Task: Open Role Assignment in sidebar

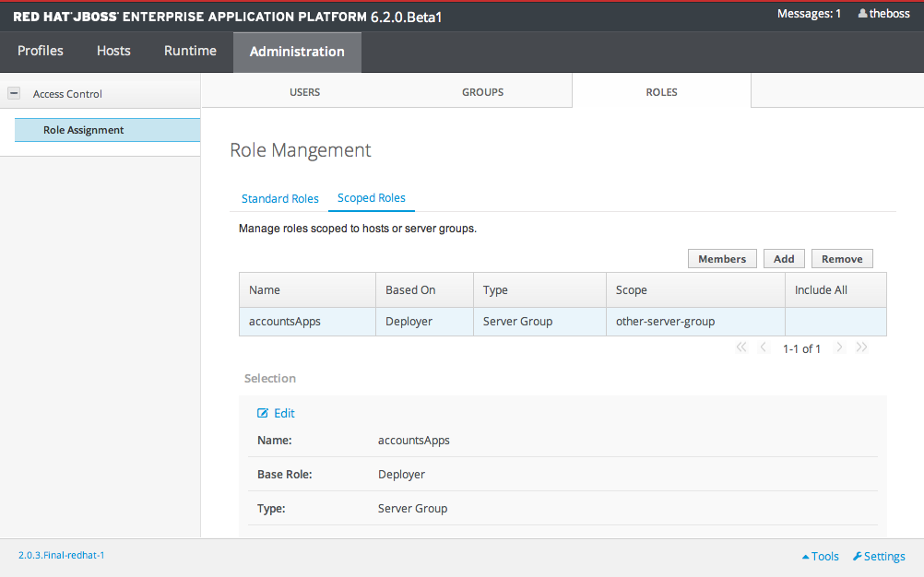Action: pos(83,130)
